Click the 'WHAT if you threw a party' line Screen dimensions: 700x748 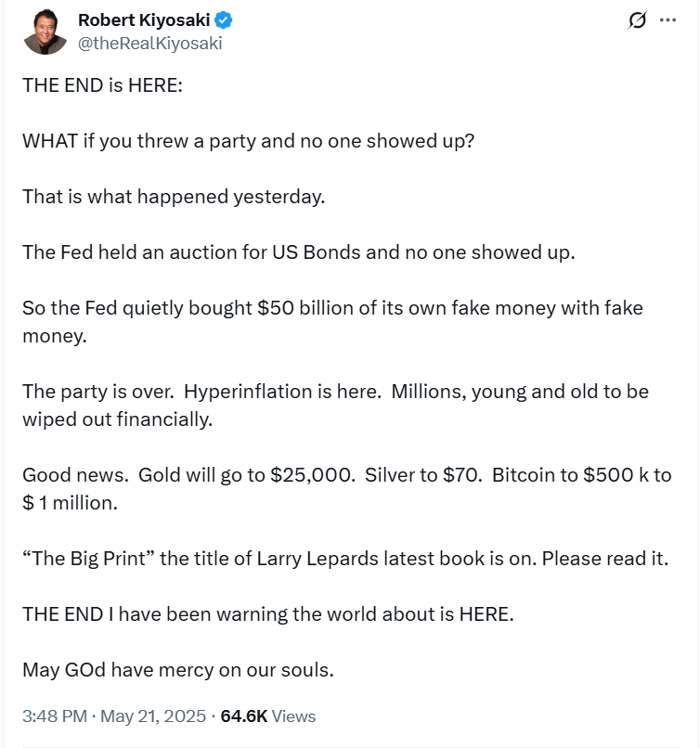point(248,141)
